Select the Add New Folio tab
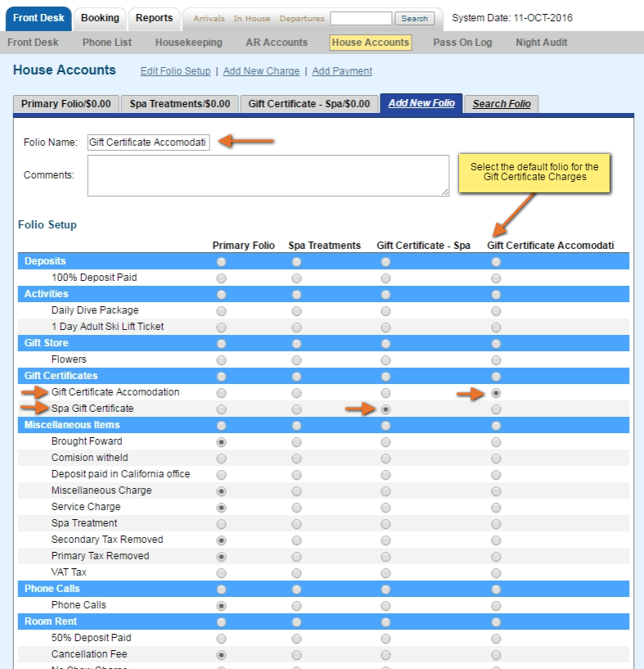 (x=421, y=103)
